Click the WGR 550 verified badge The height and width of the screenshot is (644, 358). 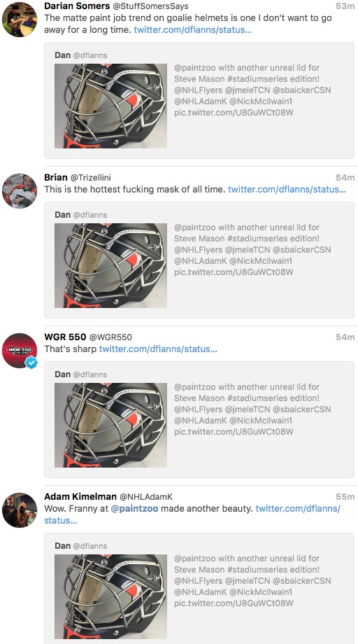(x=31, y=363)
